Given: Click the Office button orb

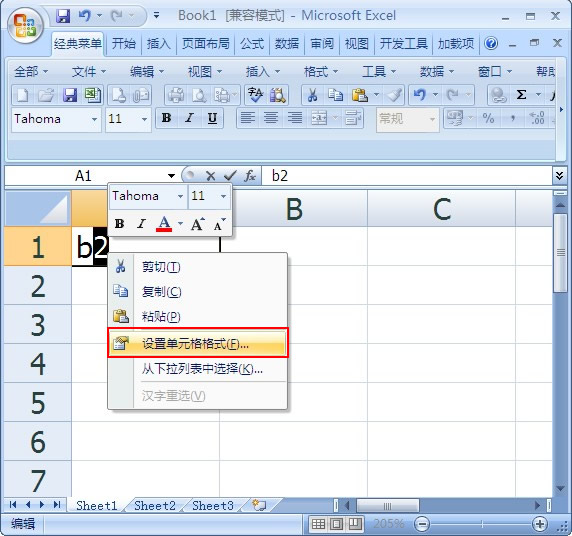Looking at the screenshot, I should coord(25,26).
